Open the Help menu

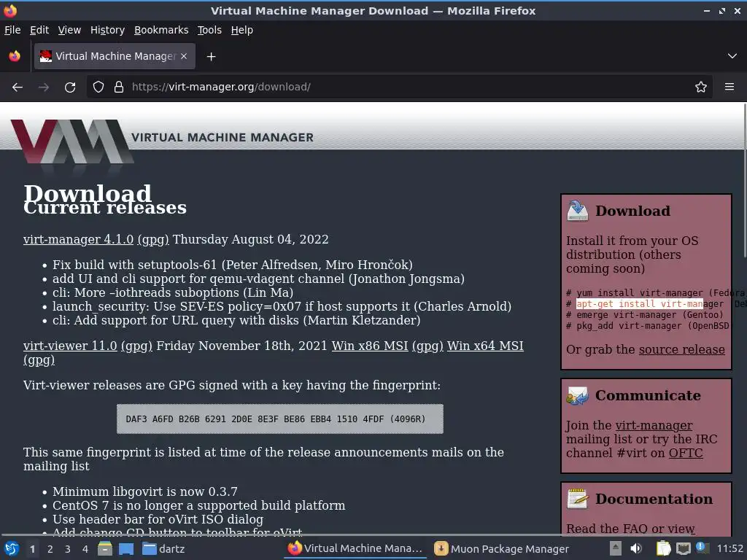(242, 30)
